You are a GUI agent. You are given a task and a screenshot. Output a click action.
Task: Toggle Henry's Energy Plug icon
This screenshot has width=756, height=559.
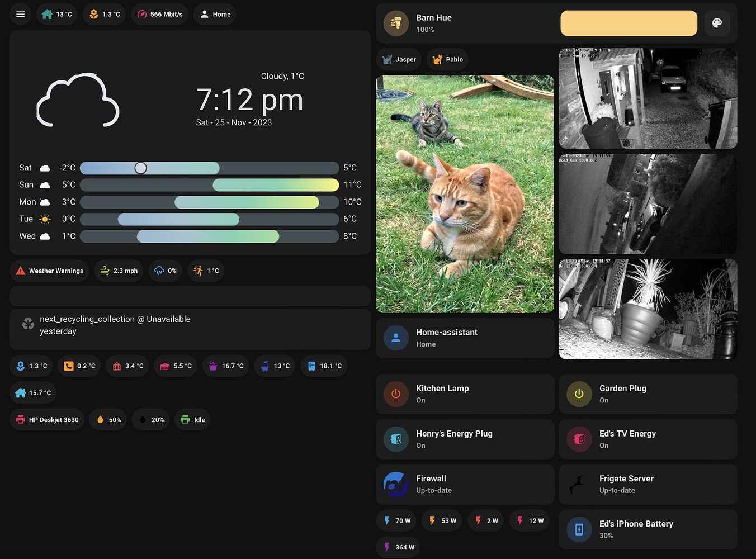coord(396,439)
